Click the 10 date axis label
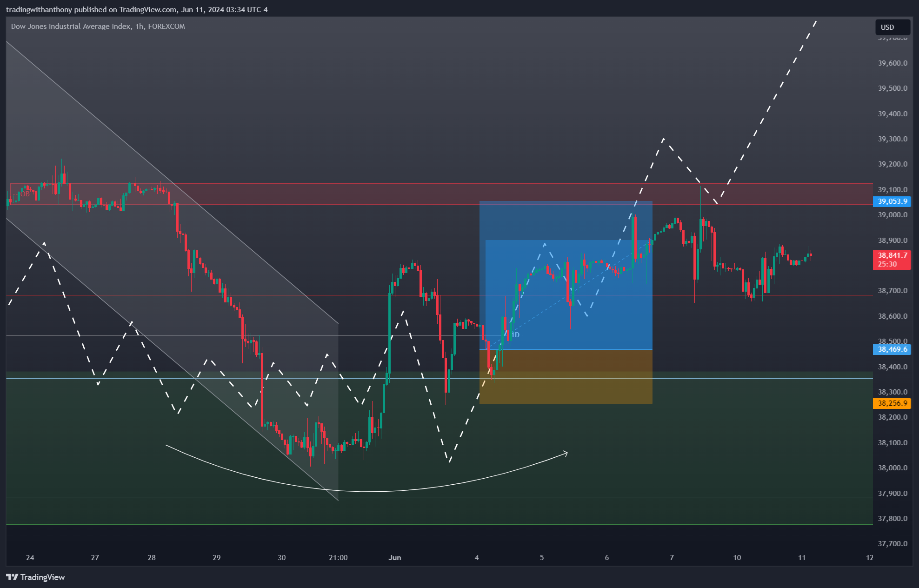This screenshot has height=588, width=919. click(737, 558)
